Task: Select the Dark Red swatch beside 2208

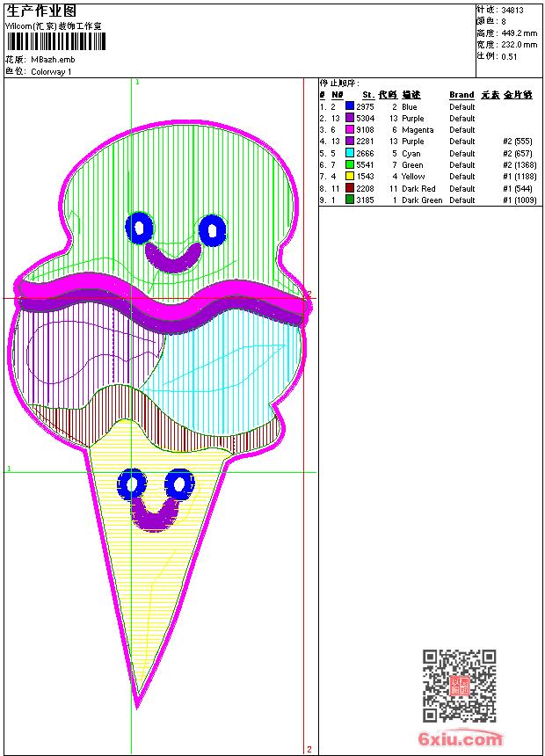Action: coord(349,188)
